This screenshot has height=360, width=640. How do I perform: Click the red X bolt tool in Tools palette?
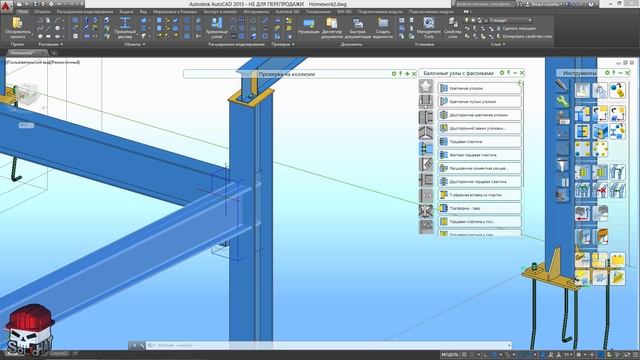point(600,190)
